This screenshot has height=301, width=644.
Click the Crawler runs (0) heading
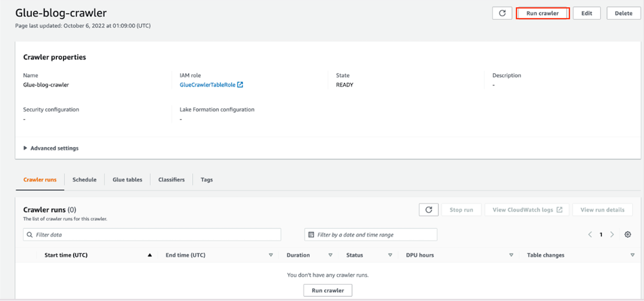point(50,210)
